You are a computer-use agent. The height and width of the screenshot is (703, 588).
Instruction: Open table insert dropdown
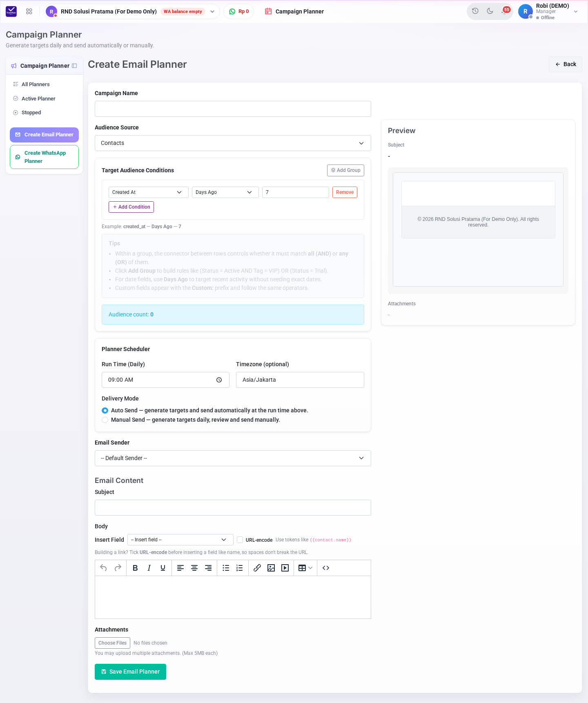pos(305,568)
